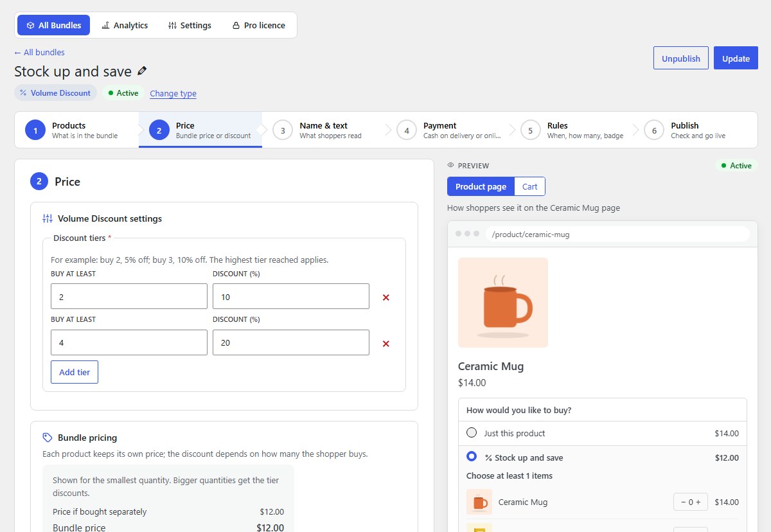The height and width of the screenshot is (532, 771).
Task: Select the discount field showing 20
Action: click(291, 342)
